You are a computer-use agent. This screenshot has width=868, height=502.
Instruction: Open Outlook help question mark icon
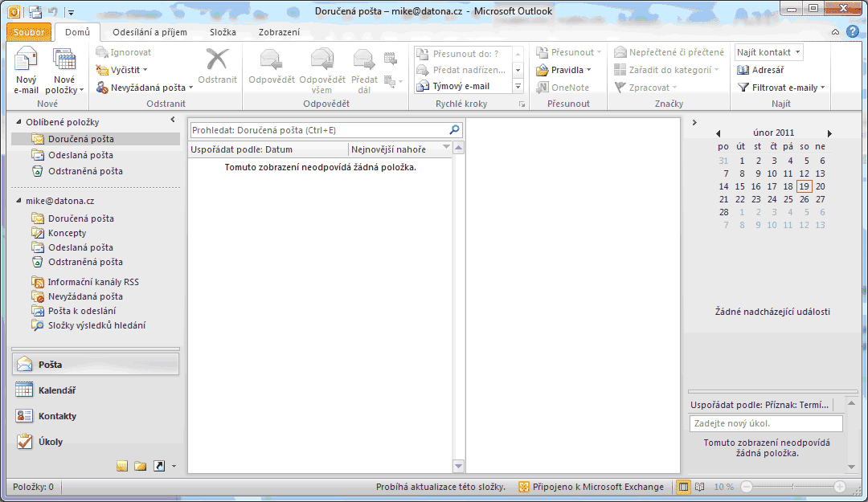(x=853, y=32)
